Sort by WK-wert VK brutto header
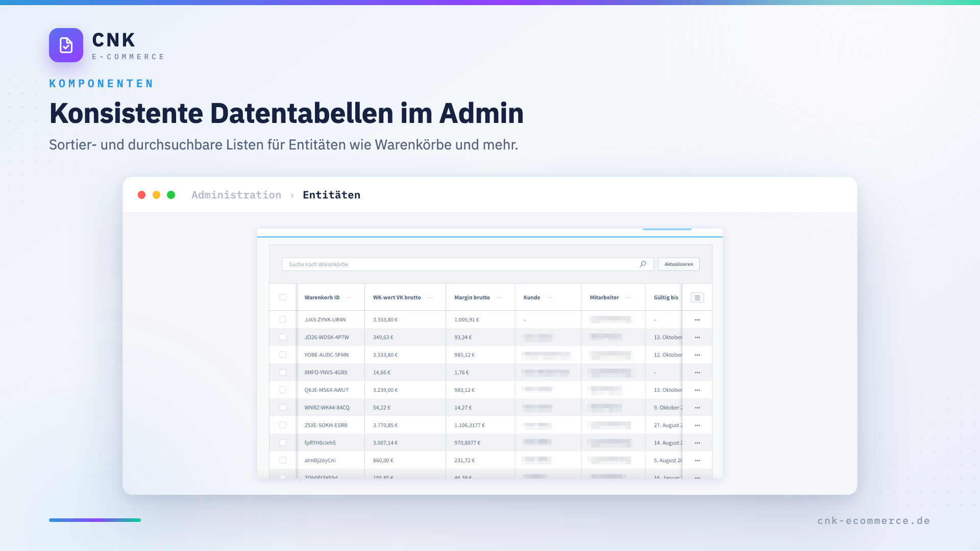This screenshot has width=980, height=551. click(x=397, y=297)
